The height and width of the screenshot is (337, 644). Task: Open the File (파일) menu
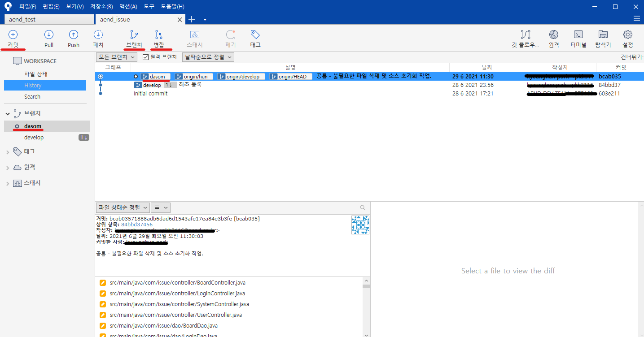(x=28, y=7)
